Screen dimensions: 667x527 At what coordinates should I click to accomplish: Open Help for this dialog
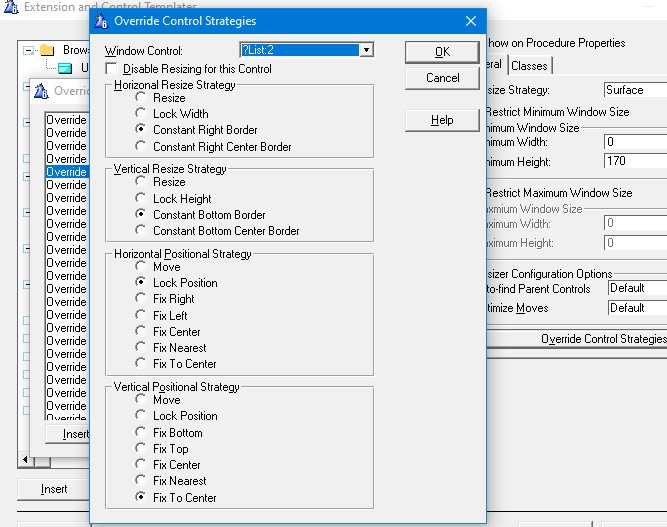[x=442, y=120]
